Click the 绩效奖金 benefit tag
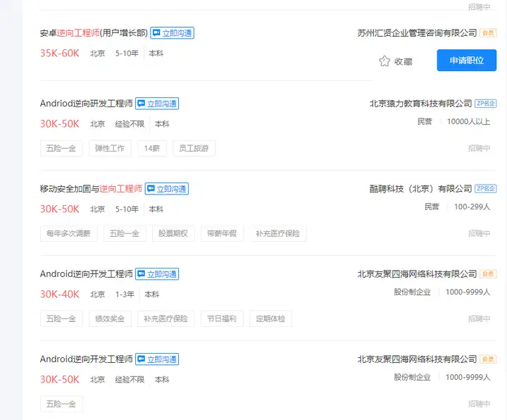This screenshot has width=507, height=420. (109, 319)
